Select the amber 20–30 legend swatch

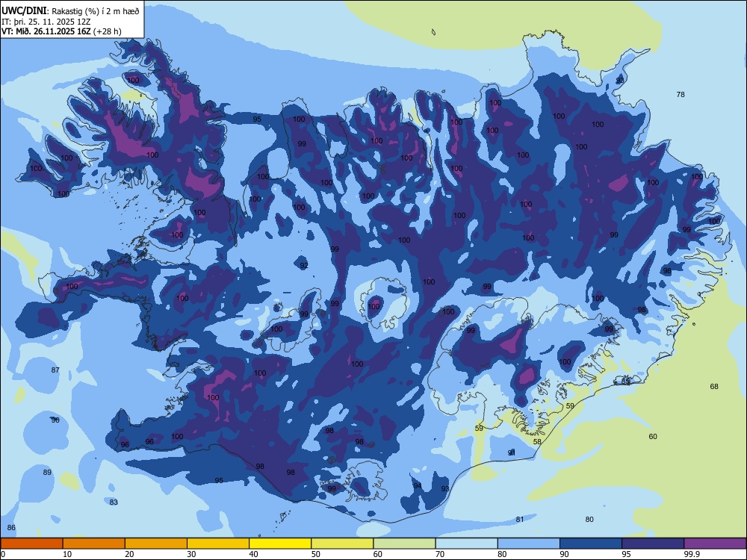(x=156, y=544)
